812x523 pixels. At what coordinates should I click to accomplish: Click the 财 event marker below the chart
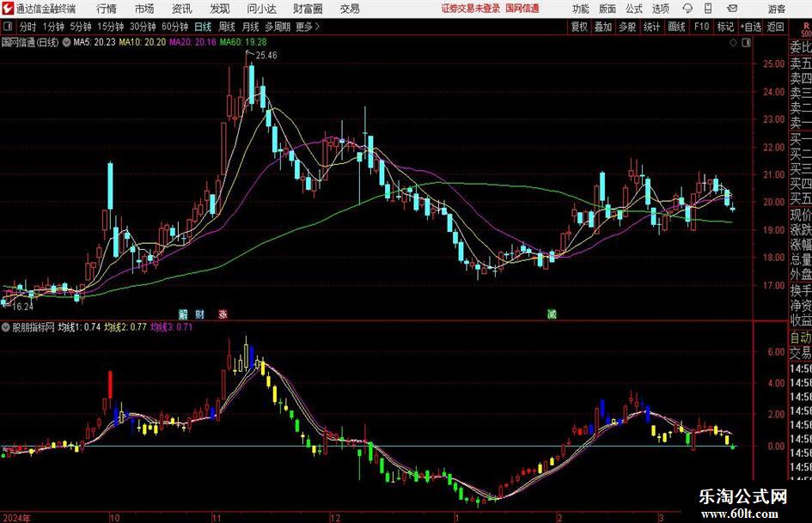(200, 313)
